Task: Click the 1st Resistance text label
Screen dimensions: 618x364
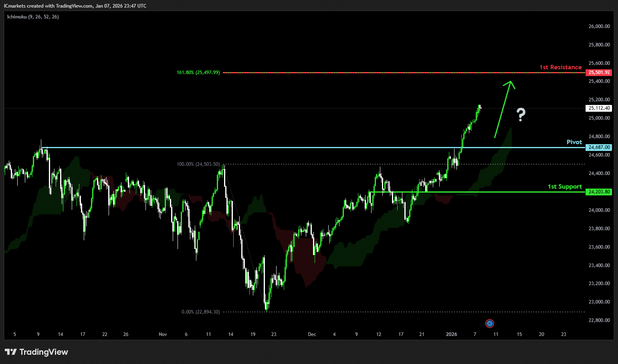Action: 560,67
